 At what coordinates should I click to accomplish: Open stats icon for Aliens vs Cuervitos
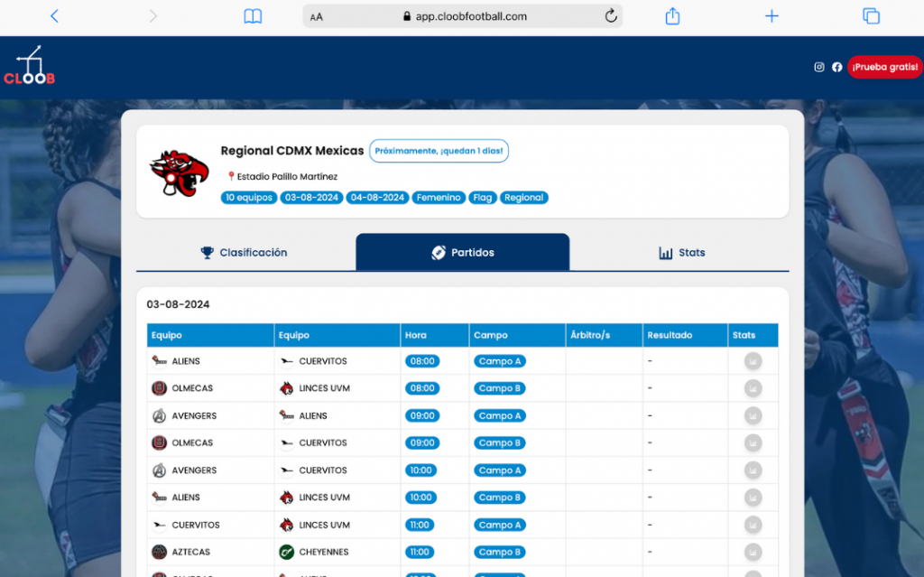[x=753, y=361]
